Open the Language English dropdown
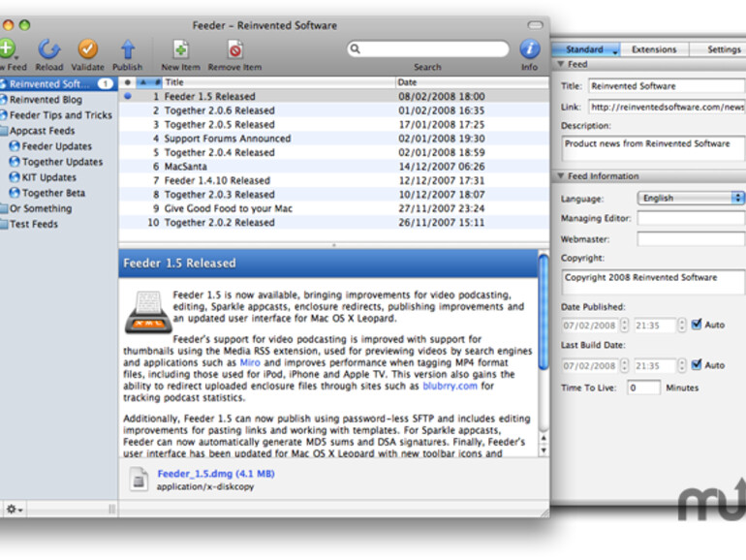 pos(691,198)
